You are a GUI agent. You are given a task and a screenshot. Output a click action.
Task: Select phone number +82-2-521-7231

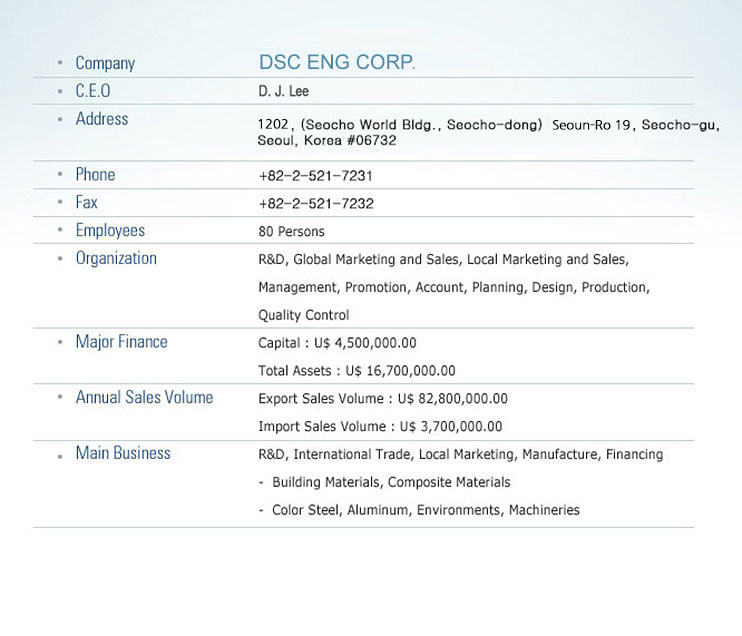click(x=316, y=176)
